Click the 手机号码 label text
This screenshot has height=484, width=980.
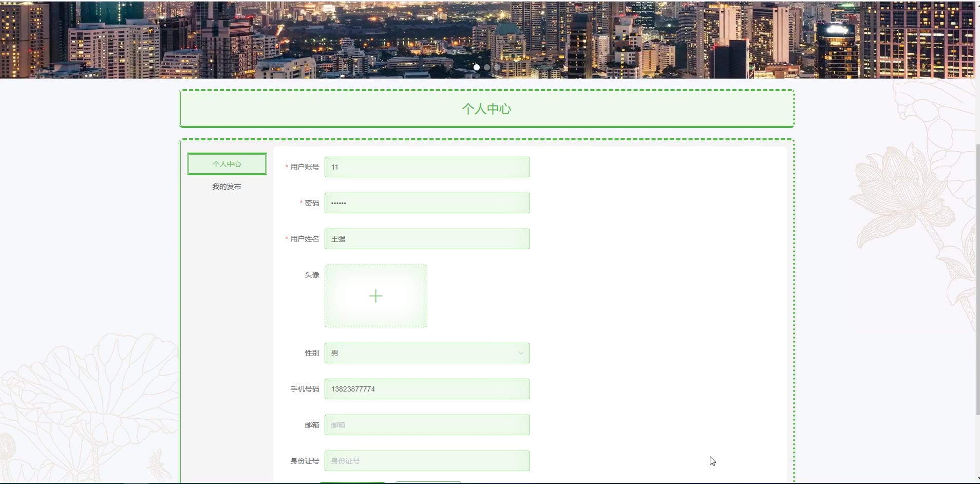tap(305, 389)
